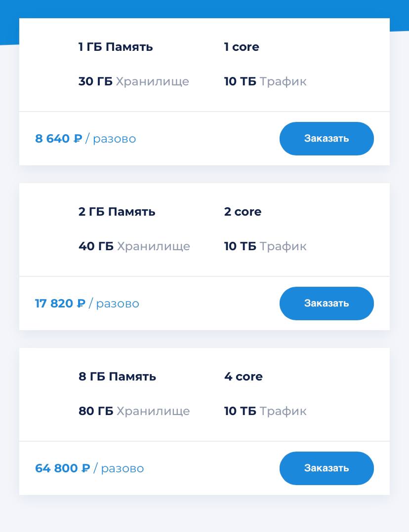
Task: Click the 80 ГБ Хранилище label
Action: [x=134, y=411]
